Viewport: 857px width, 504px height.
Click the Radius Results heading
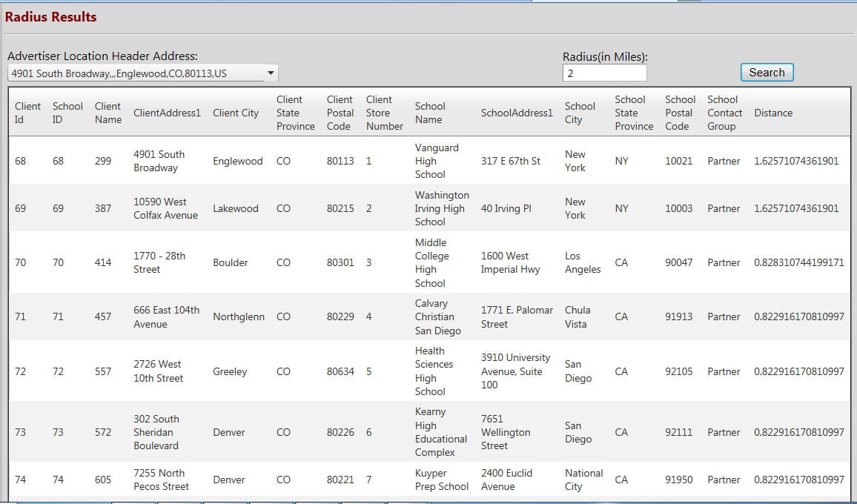point(50,17)
